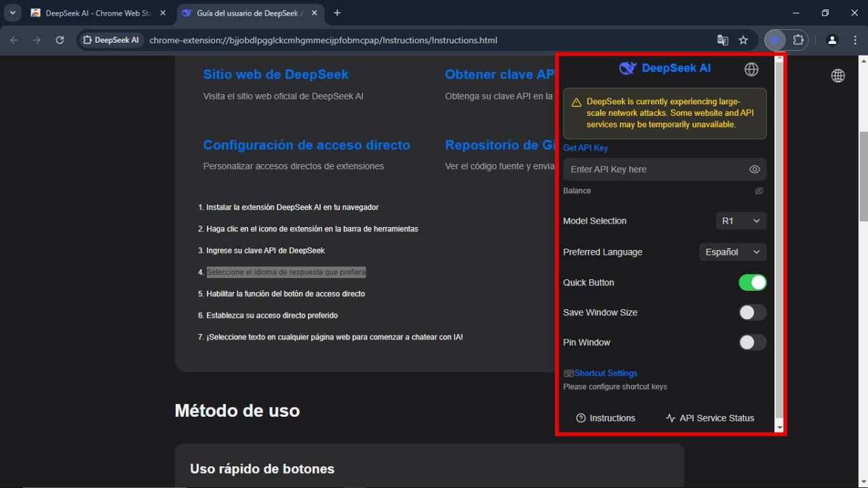Viewport: 868px width, 488px height.
Task: Click Please configure shortcut keys text
Action: tap(615, 387)
